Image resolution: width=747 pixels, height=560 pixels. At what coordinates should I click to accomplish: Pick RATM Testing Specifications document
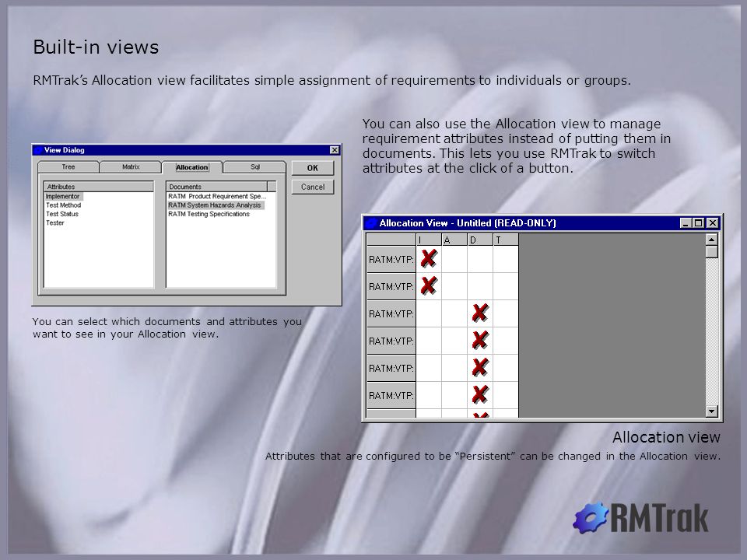click(x=209, y=215)
